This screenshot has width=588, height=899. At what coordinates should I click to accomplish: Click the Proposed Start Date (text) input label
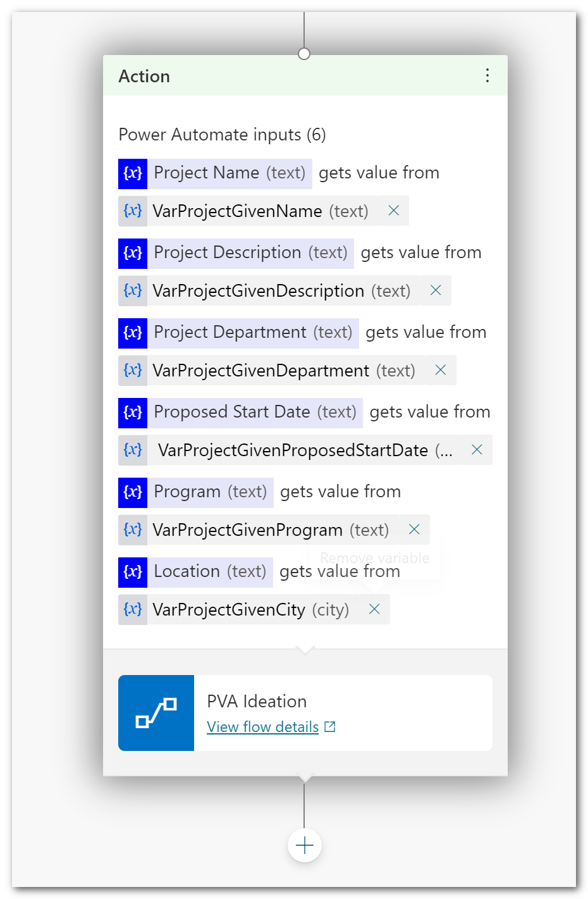255,412
